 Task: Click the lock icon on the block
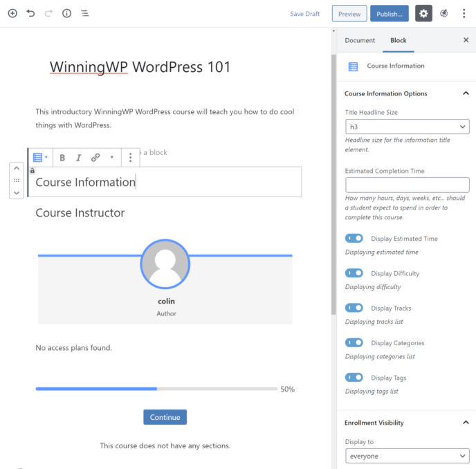click(33, 171)
